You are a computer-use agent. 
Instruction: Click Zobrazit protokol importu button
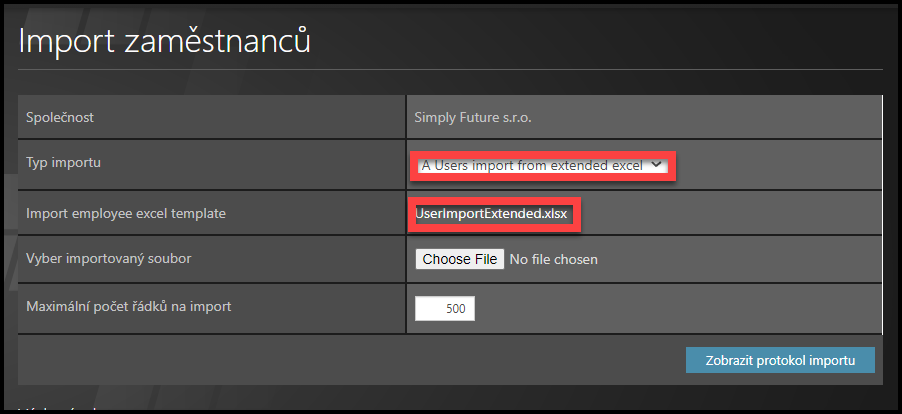[780, 360]
